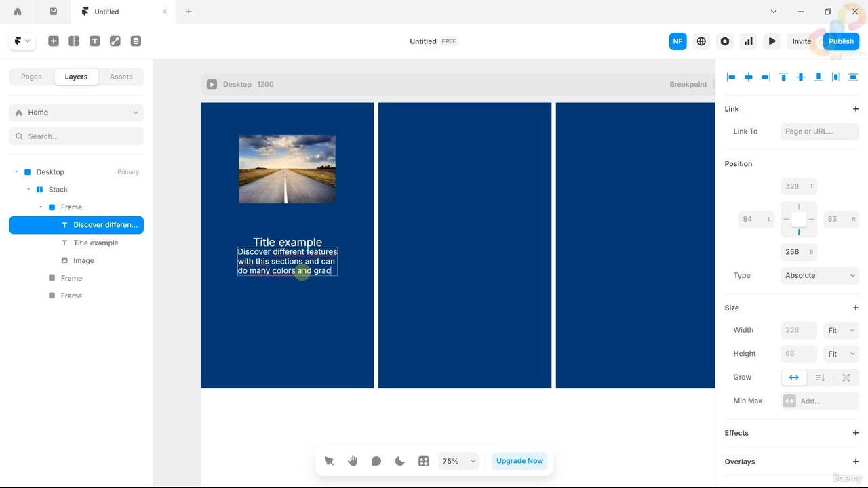Open the globe localization icon
The image size is (868, 488).
701,41
